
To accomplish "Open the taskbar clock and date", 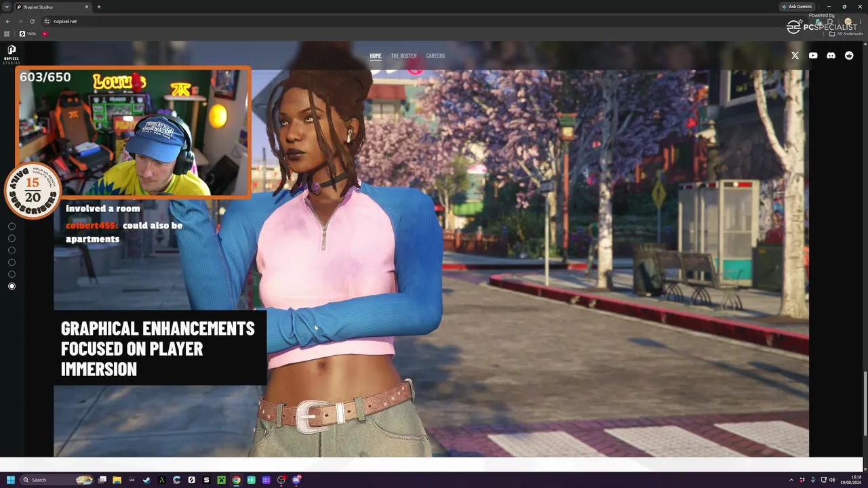I will (851, 480).
